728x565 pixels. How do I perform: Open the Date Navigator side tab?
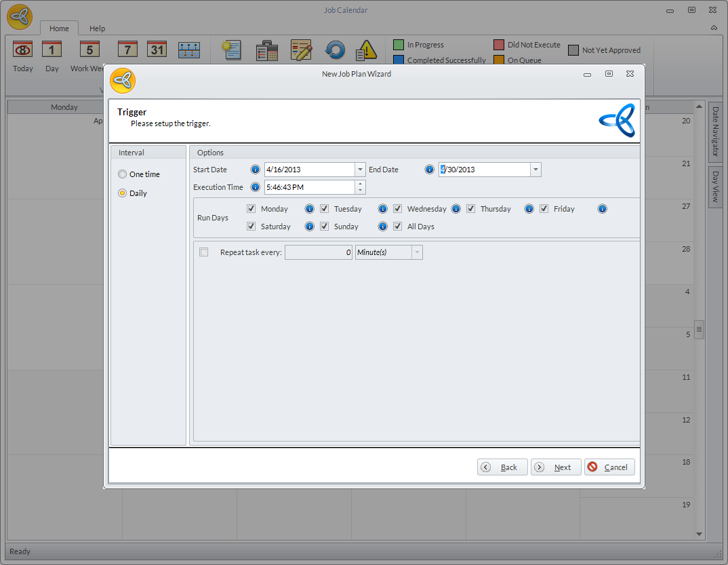tap(716, 132)
